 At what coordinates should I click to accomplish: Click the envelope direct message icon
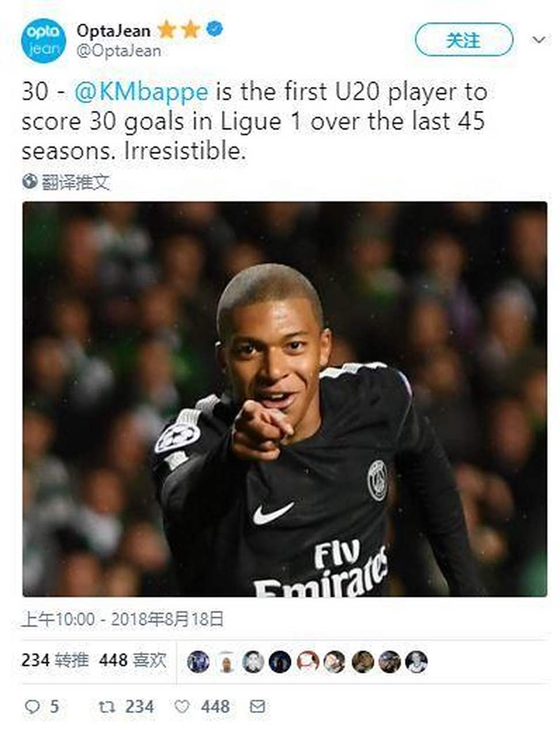tap(257, 706)
